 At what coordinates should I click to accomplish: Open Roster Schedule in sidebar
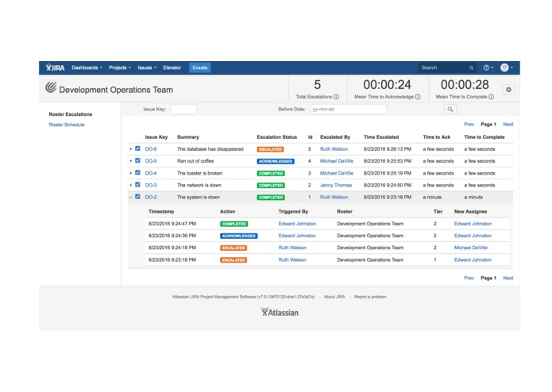click(x=67, y=125)
